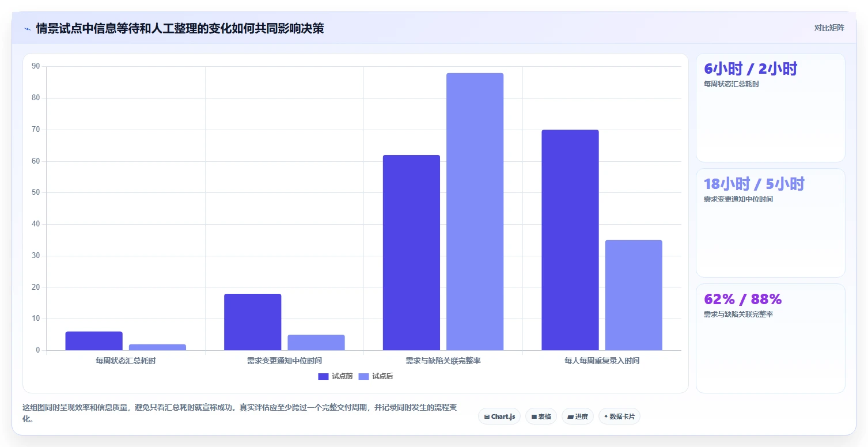Click the light 试点后 legend color box

click(x=363, y=376)
